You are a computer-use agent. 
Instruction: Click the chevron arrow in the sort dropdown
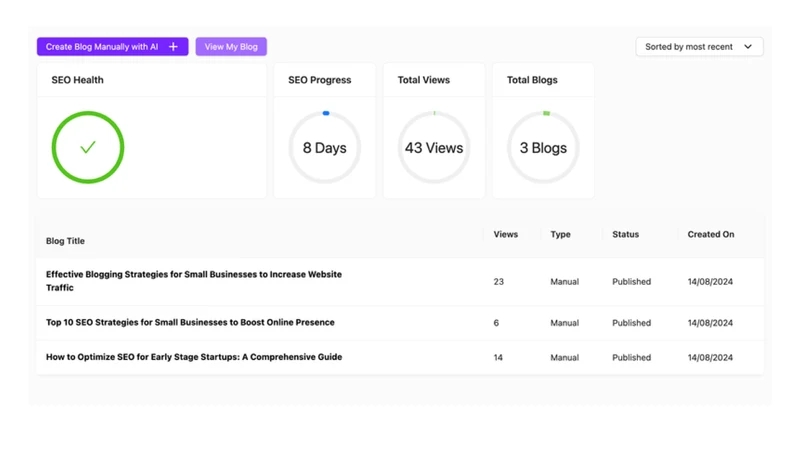coord(748,46)
